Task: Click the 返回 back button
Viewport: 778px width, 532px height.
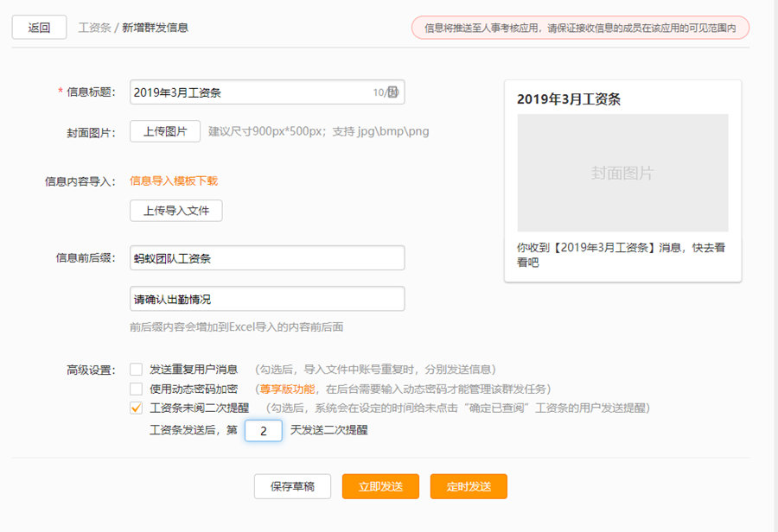Action: click(x=39, y=28)
